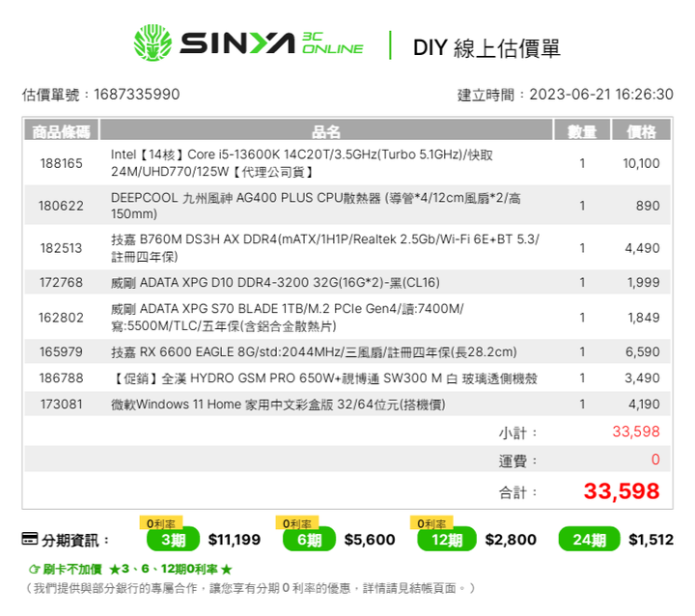Click the price 6,590
The image size is (695, 616).
pyautogui.click(x=642, y=351)
